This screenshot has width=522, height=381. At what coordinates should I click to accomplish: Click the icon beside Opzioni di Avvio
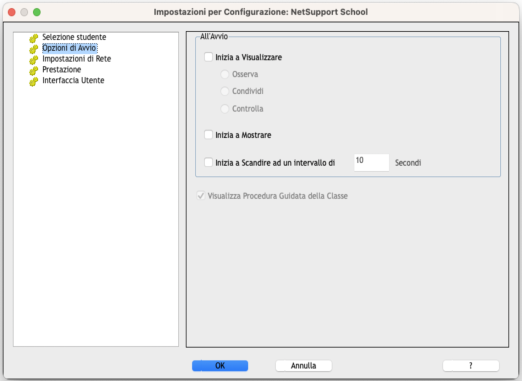33,49
